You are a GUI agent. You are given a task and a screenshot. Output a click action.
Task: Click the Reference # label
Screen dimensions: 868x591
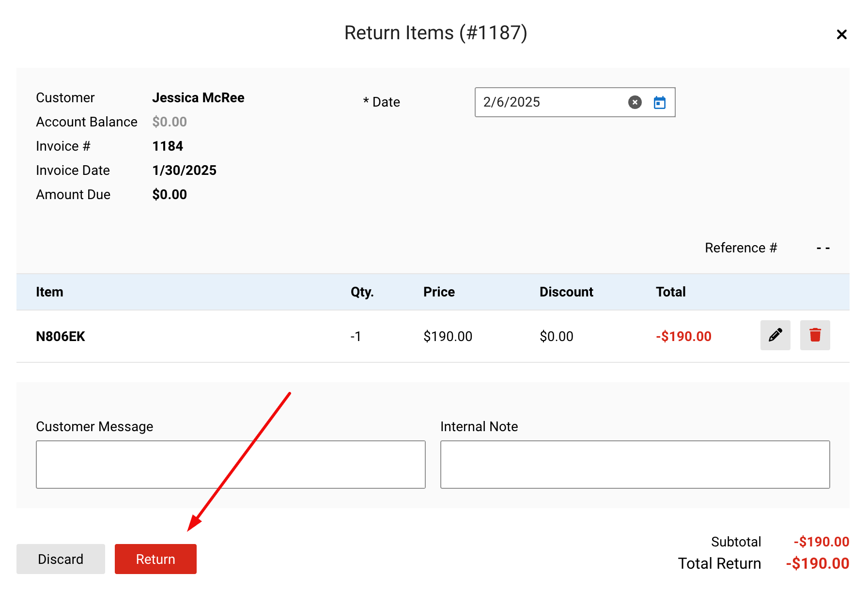tap(741, 248)
